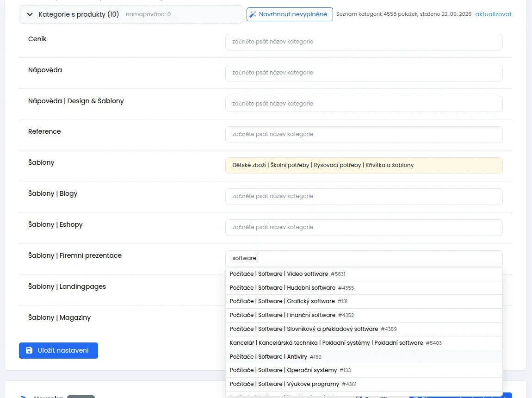Focus the Reference category input field
Image resolution: width=532 pixels, height=398 pixels.
364,134
